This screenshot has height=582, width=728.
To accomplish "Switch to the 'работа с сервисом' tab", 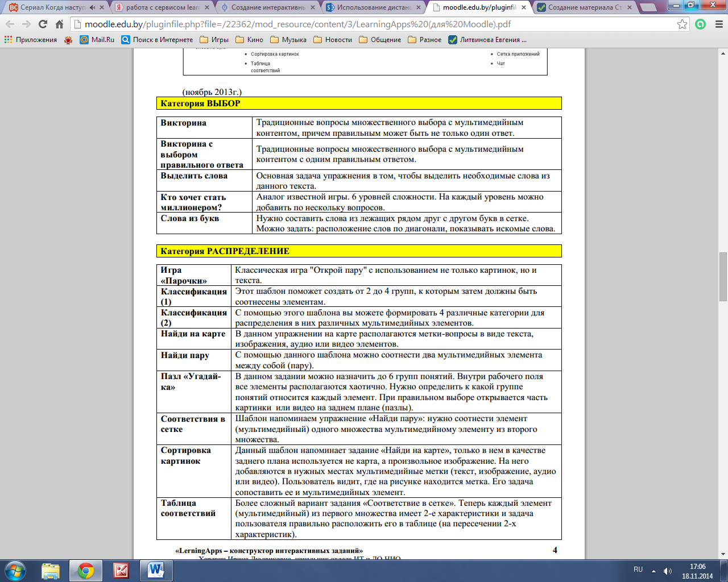I will 160,7.
